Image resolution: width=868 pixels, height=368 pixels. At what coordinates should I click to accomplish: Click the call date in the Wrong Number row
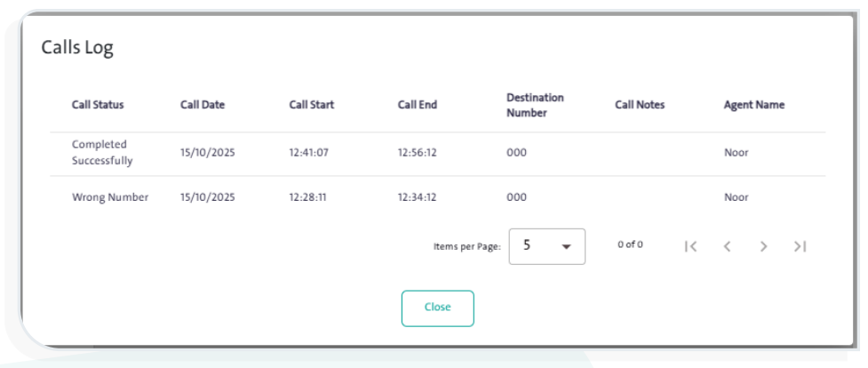coord(207,197)
